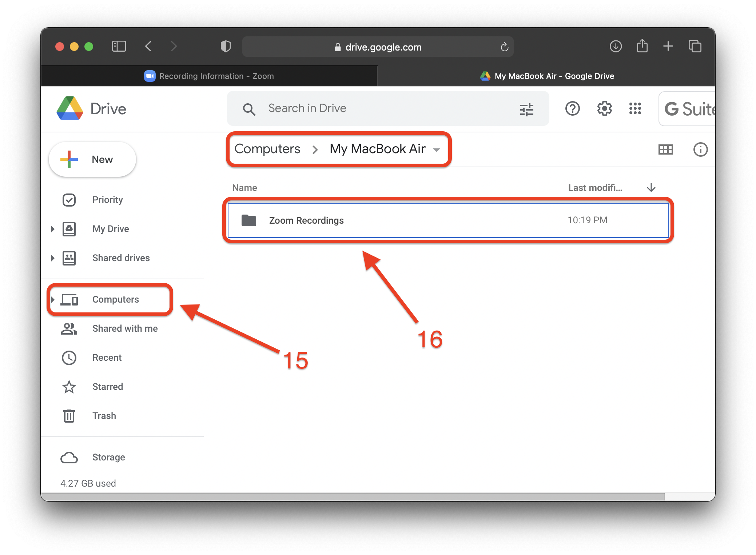Open Drive help question mark icon
Viewport: 756px width, 555px height.
(572, 108)
